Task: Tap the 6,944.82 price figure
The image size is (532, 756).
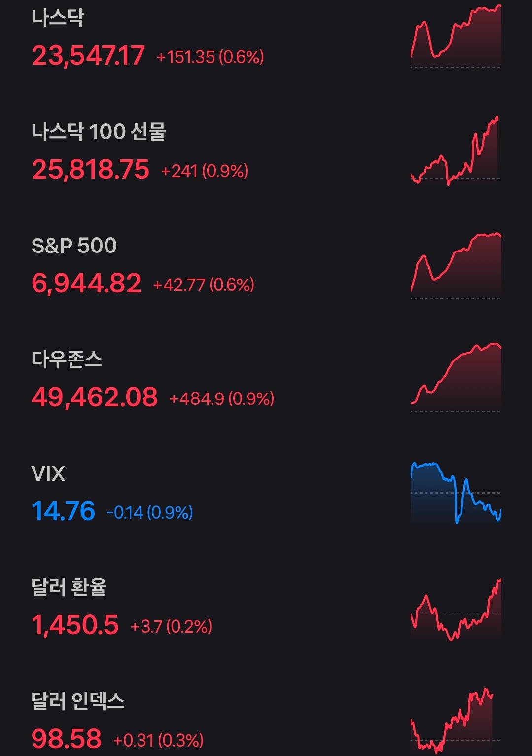Action: pos(86,284)
